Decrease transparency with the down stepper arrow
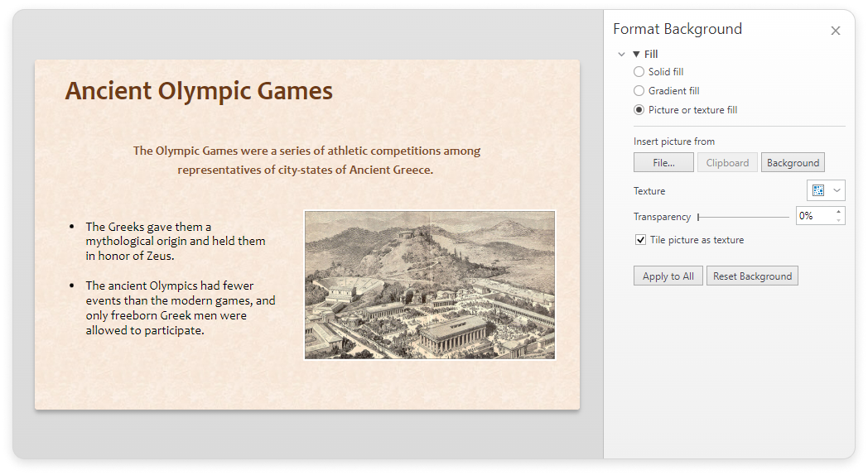This screenshot has width=868, height=475. (x=839, y=220)
